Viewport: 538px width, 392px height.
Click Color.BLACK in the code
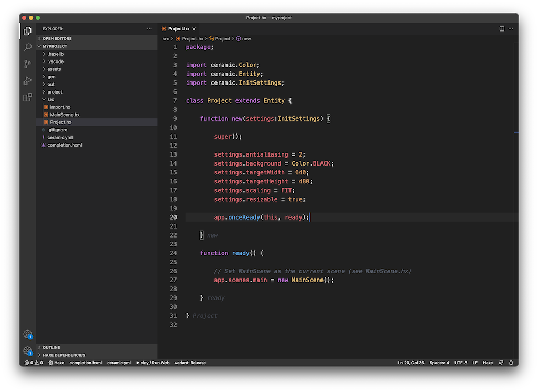click(x=312, y=163)
